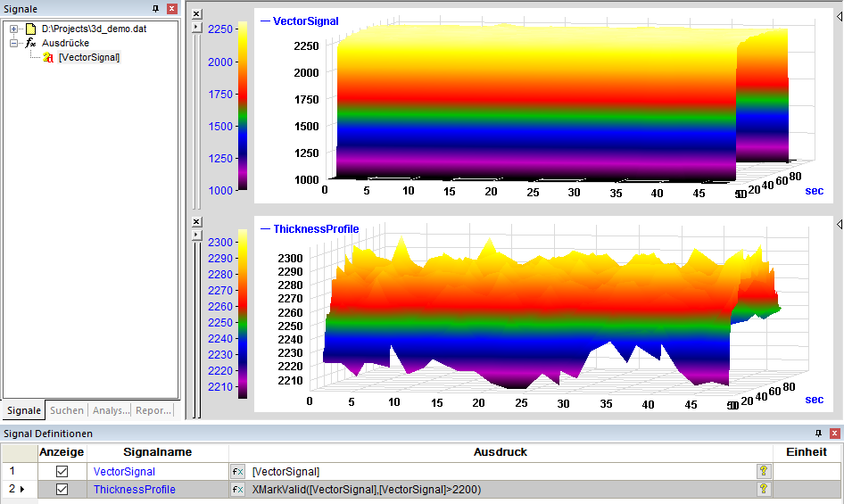Click the pin icon in Signale panel header
This screenshot has height=504, width=844.
coord(155,9)
